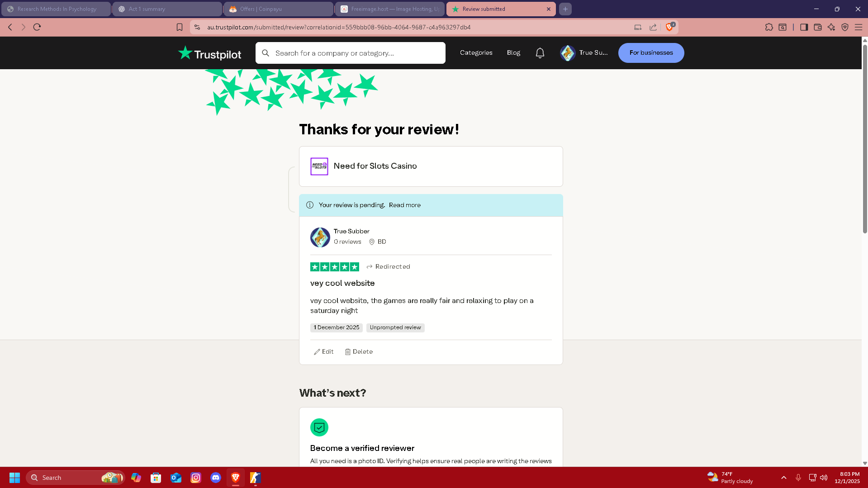868x488 pixels.
Task: Open Instagram from taskbar
Action: coord(196,478)
